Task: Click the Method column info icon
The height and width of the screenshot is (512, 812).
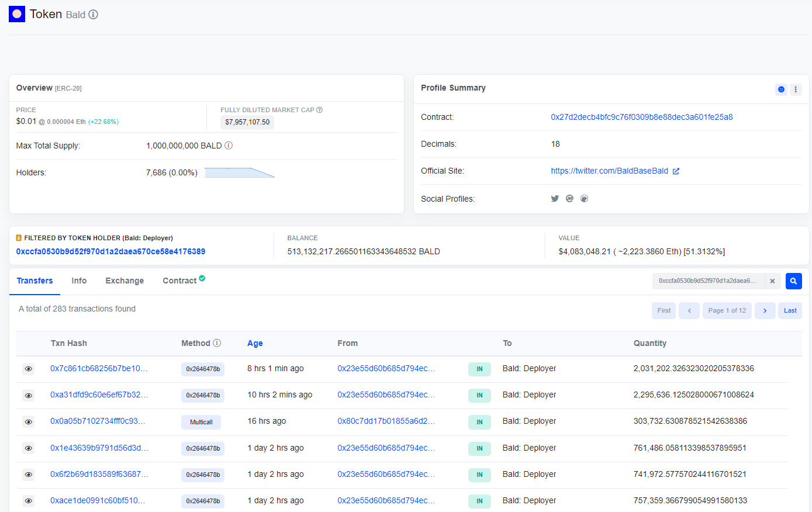Action: [x=217, y=343]
